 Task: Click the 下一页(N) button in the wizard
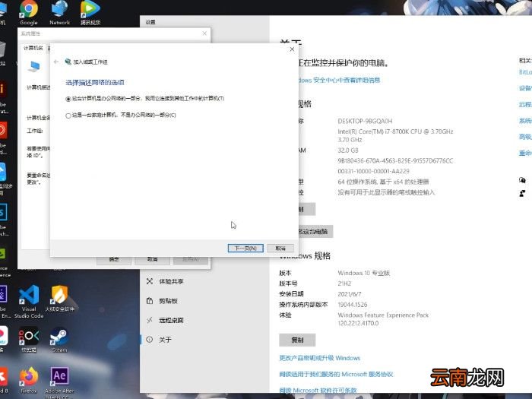245,249
